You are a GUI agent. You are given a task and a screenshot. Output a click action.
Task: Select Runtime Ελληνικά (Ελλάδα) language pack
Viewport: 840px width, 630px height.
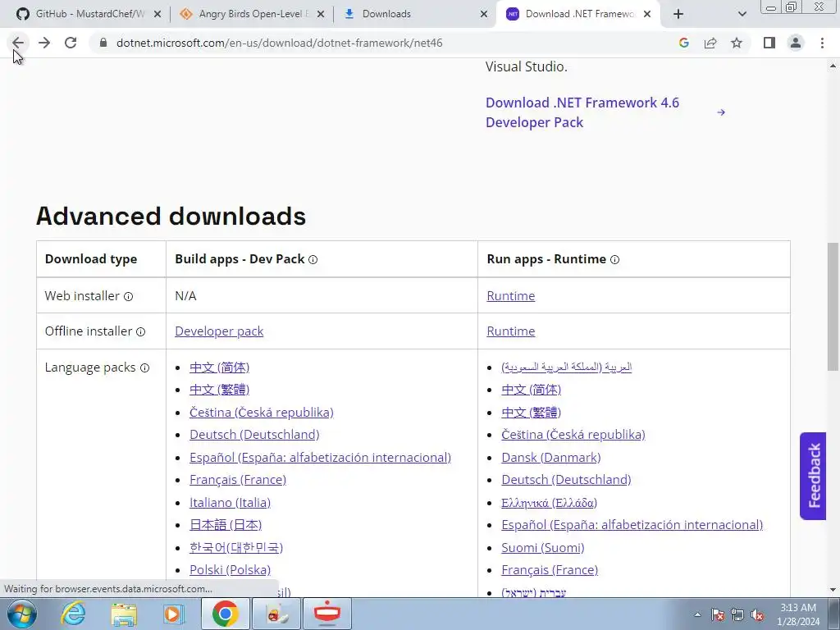pos(549,503)
